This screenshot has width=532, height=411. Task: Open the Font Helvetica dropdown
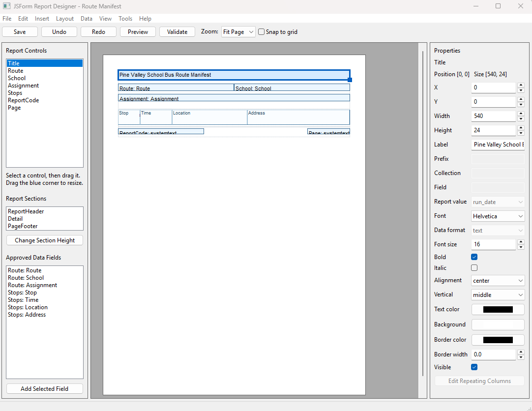498,216
